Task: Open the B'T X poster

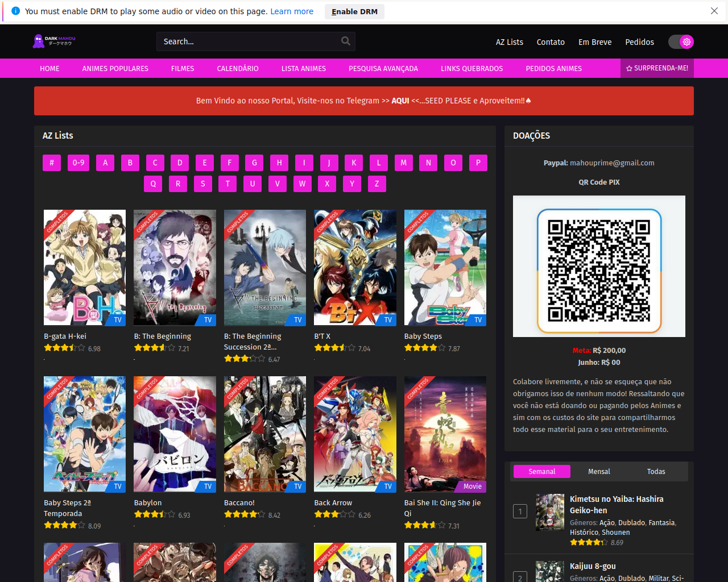Action: (x=355, y=267)
